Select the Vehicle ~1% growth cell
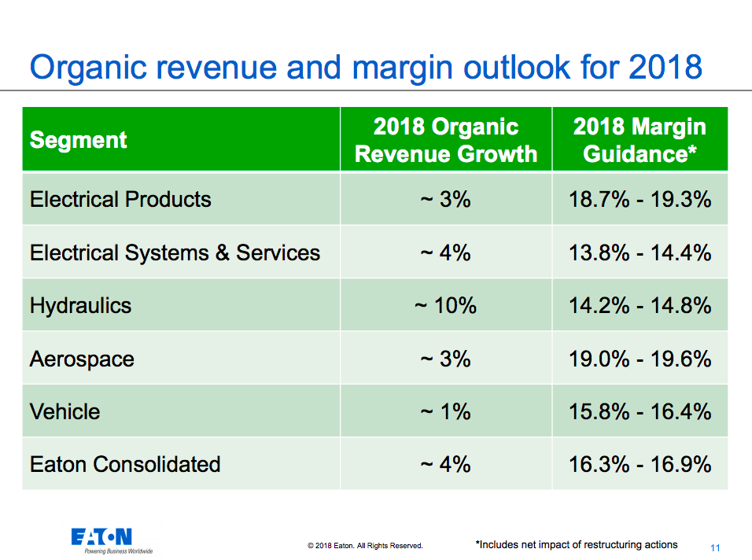 pos(445,411)
